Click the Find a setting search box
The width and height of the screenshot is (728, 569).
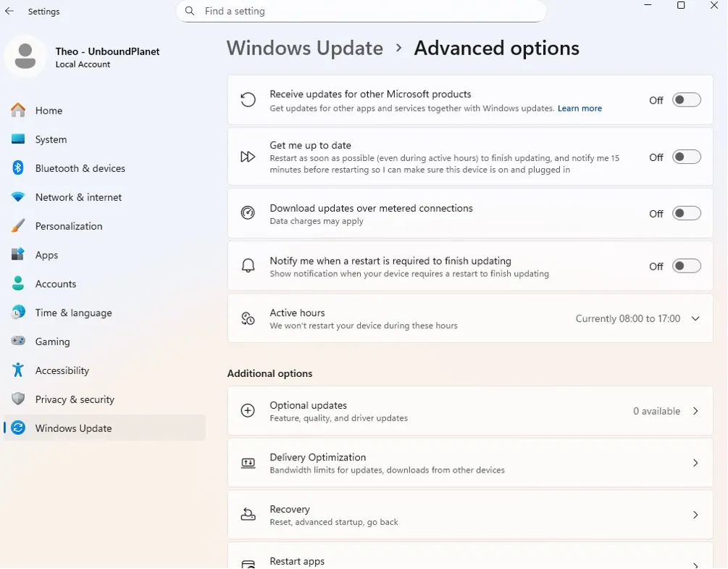pos(362,11)
